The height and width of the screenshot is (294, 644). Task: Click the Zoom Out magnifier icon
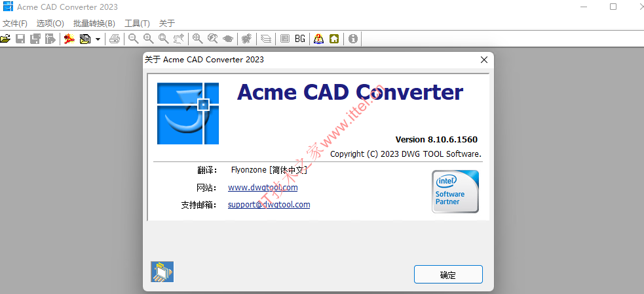click(x=133, y=39)
